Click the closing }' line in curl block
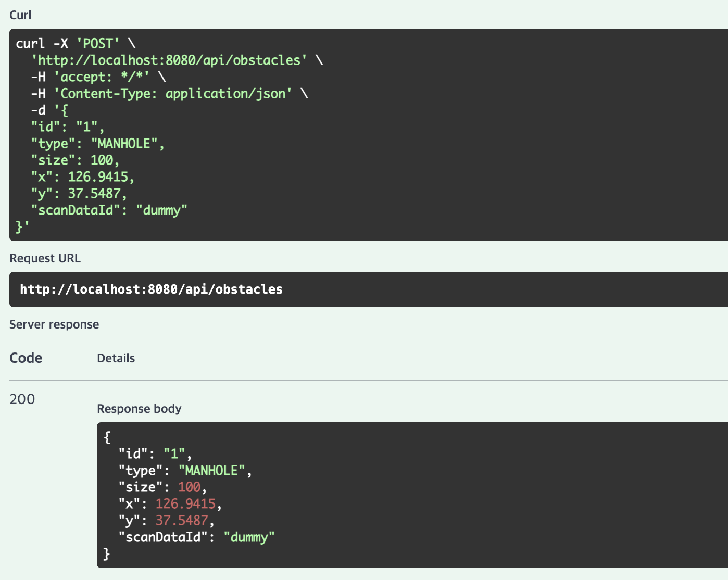The height and width of the screenshot is (580, 728). click(x=23, y=227)
